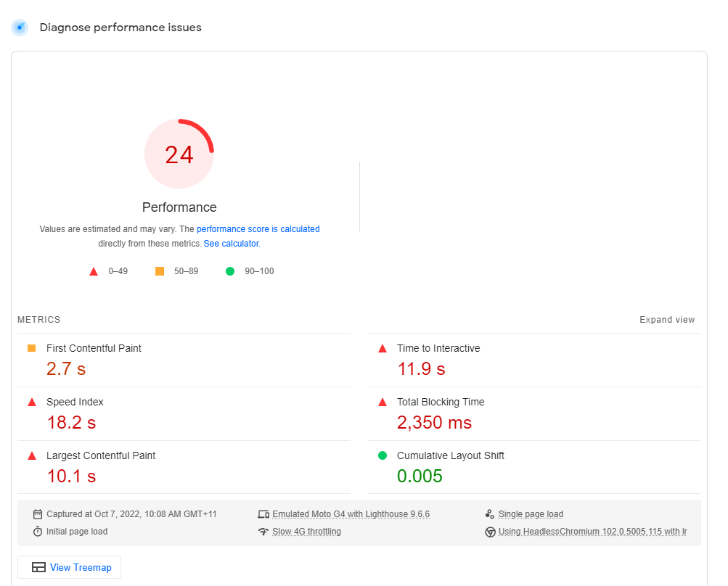Image resolution: width=728 pixels, height=586 pixels.
Task: Expand the Largest Contentful Paint metric
Action: click(x=101, y=455)
